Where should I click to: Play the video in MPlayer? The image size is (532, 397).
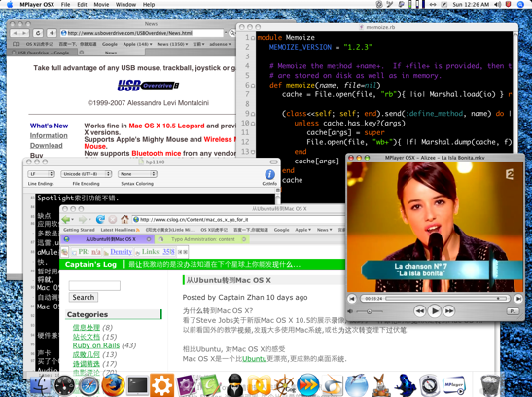click(434, 310)
